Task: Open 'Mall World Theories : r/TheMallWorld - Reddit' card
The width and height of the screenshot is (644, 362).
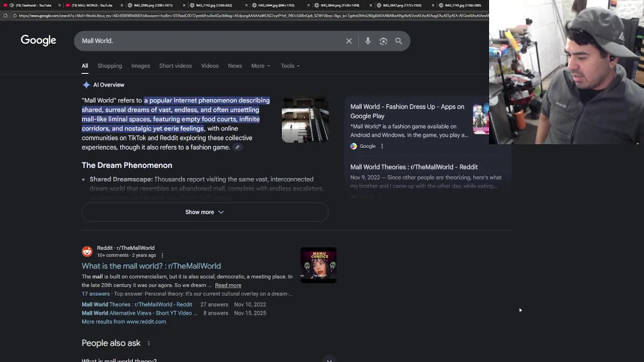Action: click(414, 167)
